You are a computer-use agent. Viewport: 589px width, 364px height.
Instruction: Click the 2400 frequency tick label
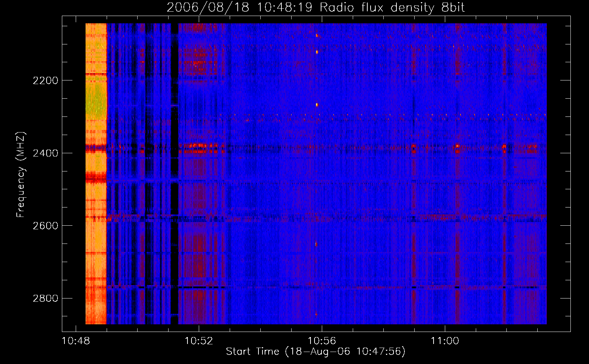pos(46,153)
